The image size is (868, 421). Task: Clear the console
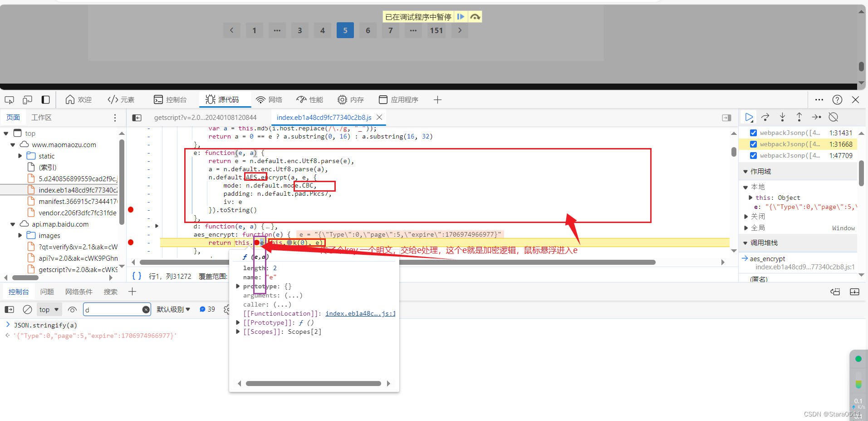tap(27, 309)
